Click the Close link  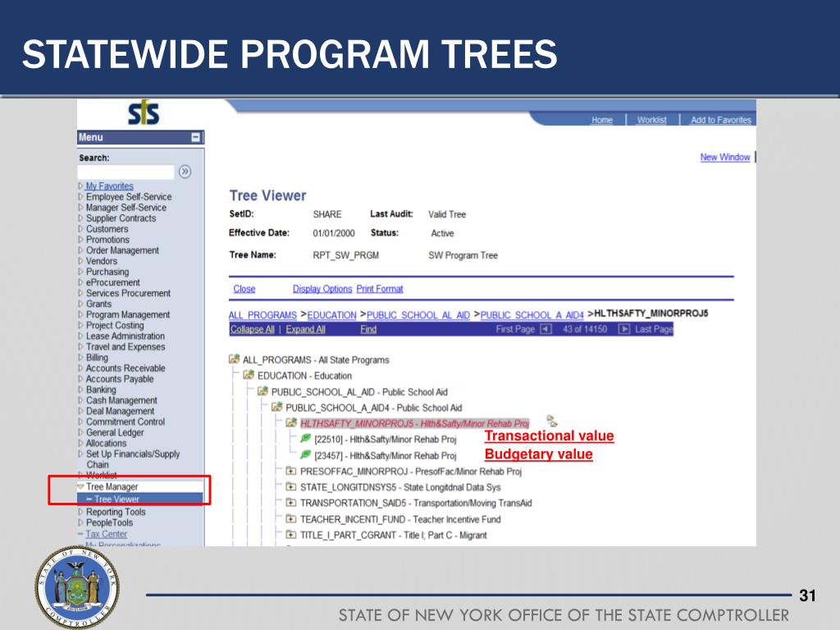click(x=244, y=289)
